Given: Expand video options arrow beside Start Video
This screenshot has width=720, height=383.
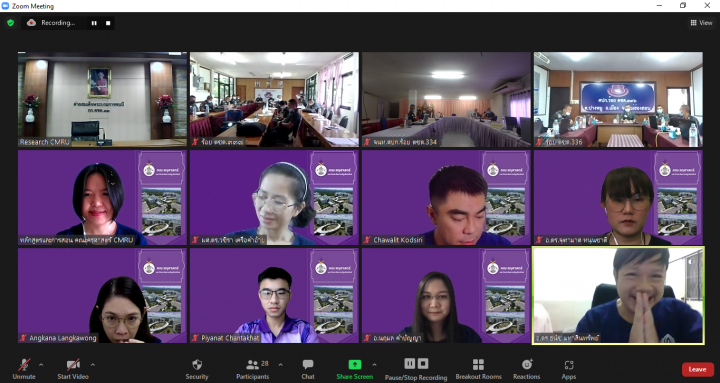Looking at the screenshot, I should click(93, 365).
